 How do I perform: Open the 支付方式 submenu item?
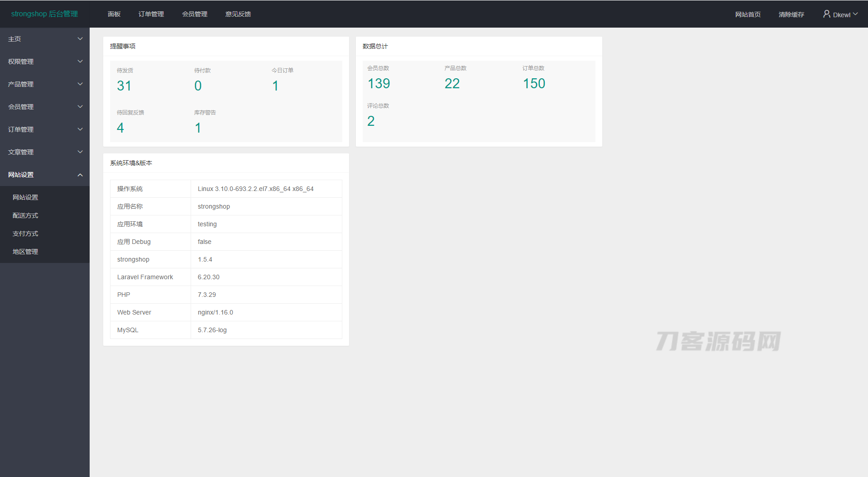pos(25,234)
